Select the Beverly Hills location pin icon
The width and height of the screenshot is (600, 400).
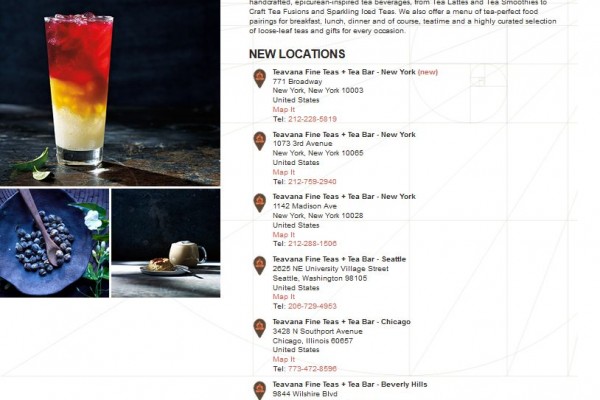point(260,390)
